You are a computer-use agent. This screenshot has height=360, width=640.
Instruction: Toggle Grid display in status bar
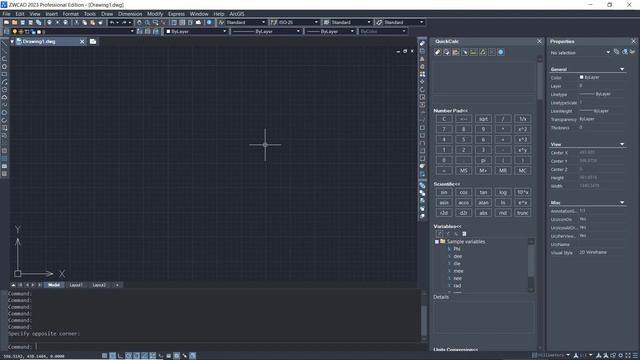pyautogui.click(x=113, y=356)
